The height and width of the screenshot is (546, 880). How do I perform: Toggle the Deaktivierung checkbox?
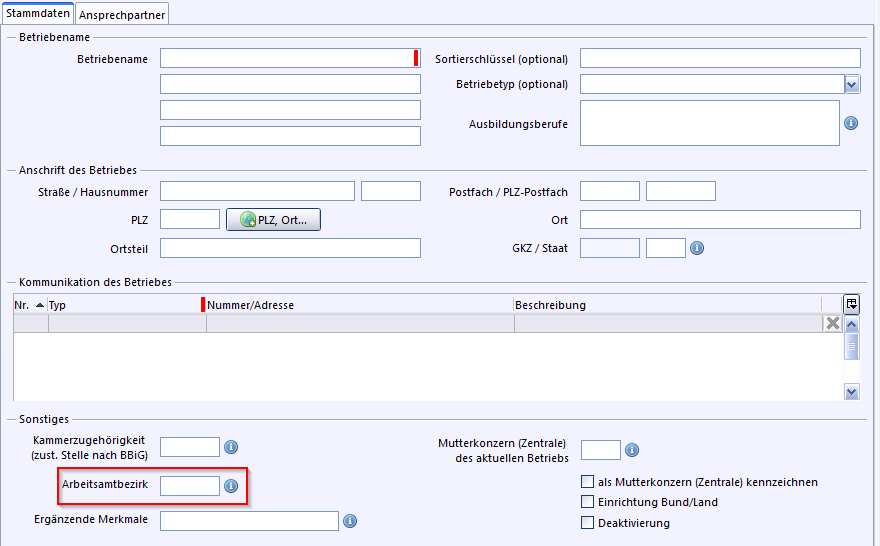(x=588, y=523)
